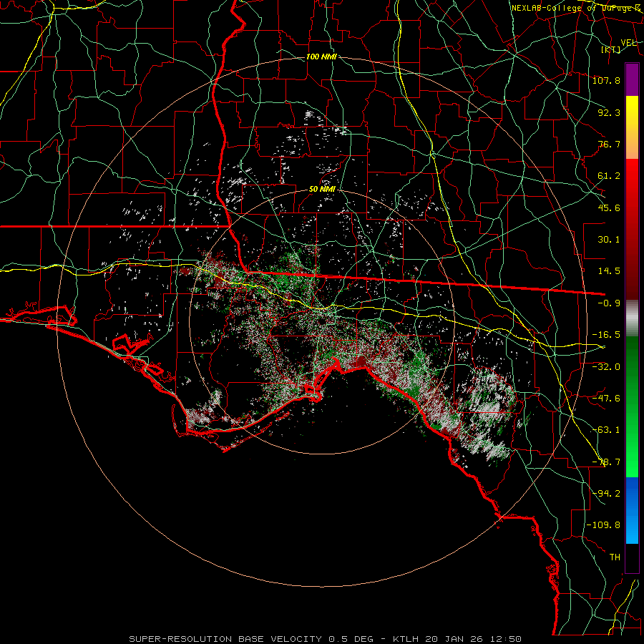Image resolution: width=644 pixels, height=644 pixels.
Task: Click the 45.6 legend value
Action: (609, 208)
